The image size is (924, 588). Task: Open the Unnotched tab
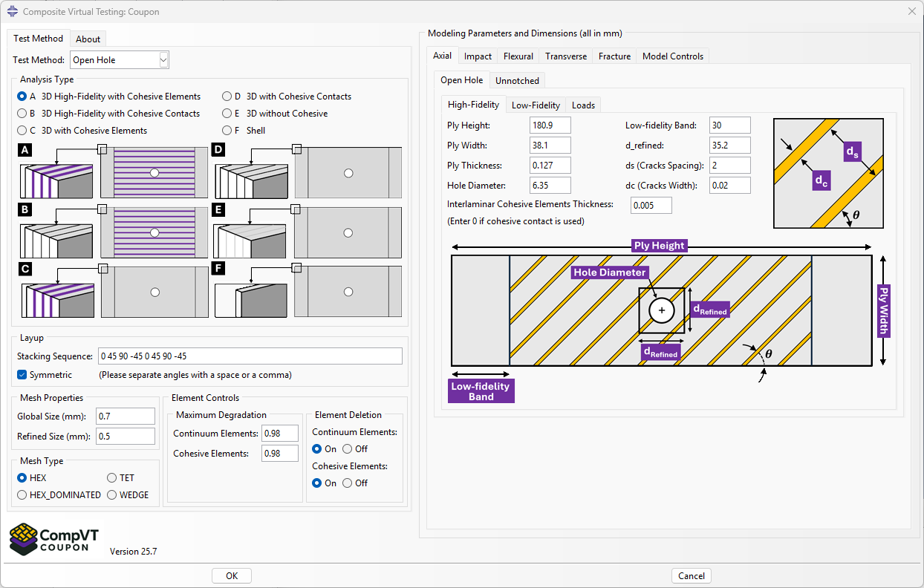click(517, 80)
